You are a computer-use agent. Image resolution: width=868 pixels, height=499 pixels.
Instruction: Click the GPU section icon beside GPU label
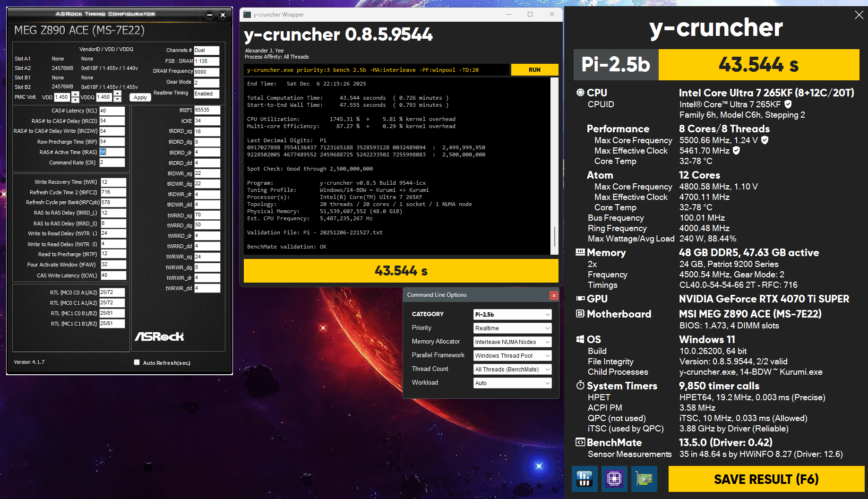[x=580, y=299]
